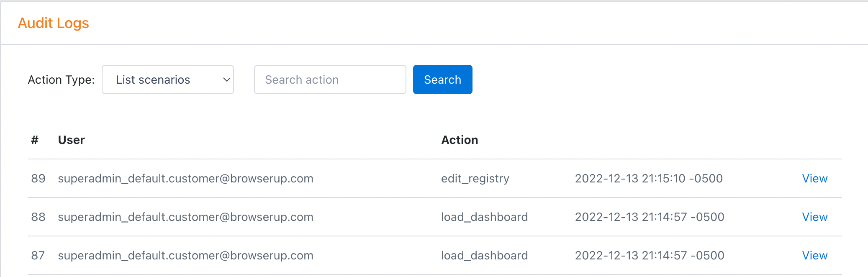The width and height of the screenshot is (868, 277).
Task: Focus the Search action input field
Action: pos(330,80)
